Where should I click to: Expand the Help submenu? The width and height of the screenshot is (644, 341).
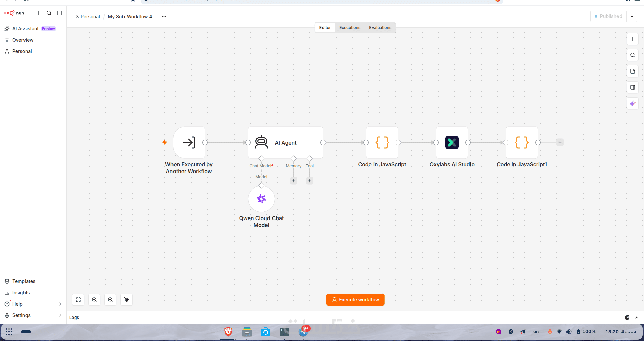(x=60, y=304)
